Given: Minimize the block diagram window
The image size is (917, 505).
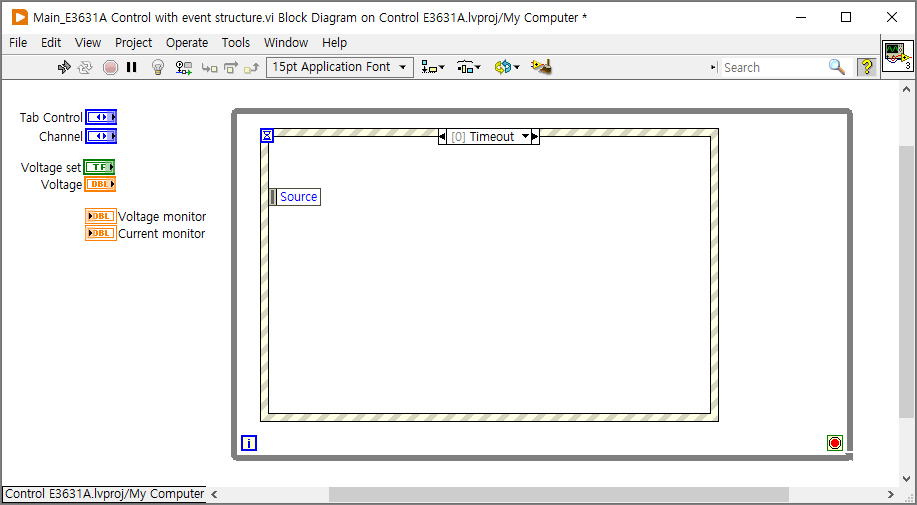Looking at the screenshot, I should 800,18.
